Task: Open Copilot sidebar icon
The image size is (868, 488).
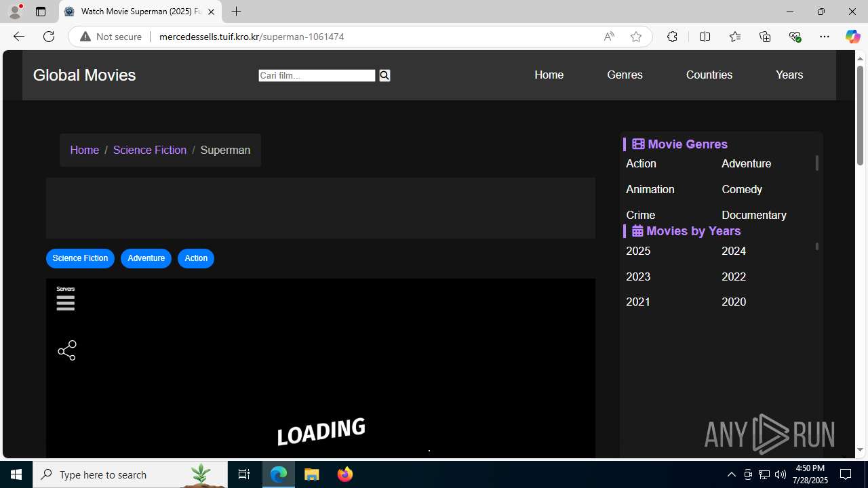Action: point(852,37)
